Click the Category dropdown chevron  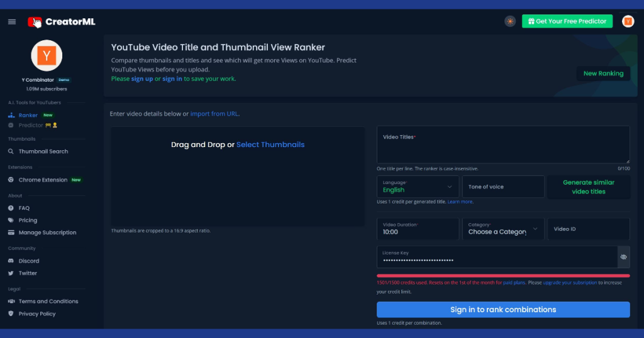tap(535, 229)
